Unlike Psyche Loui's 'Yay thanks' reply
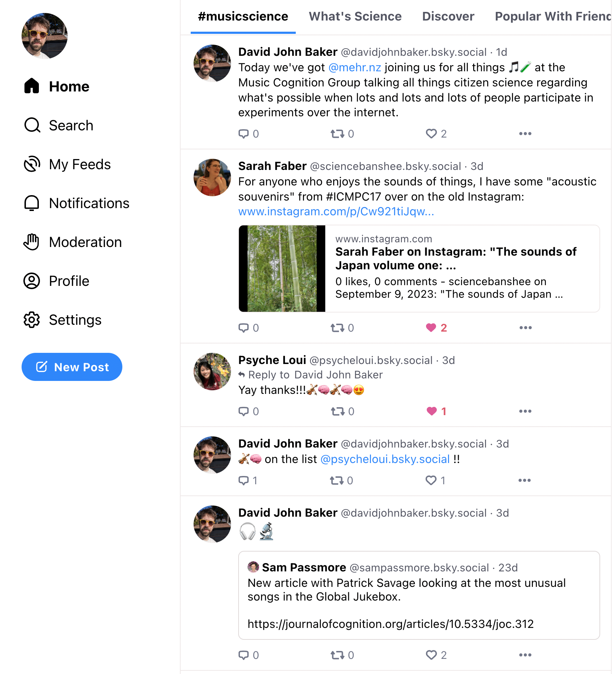The image size is (616, 674). [x=436, y=411]
